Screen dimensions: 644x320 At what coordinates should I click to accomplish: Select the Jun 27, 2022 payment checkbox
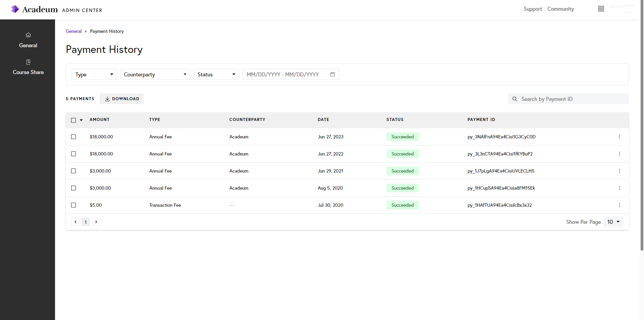coord(73,154)
